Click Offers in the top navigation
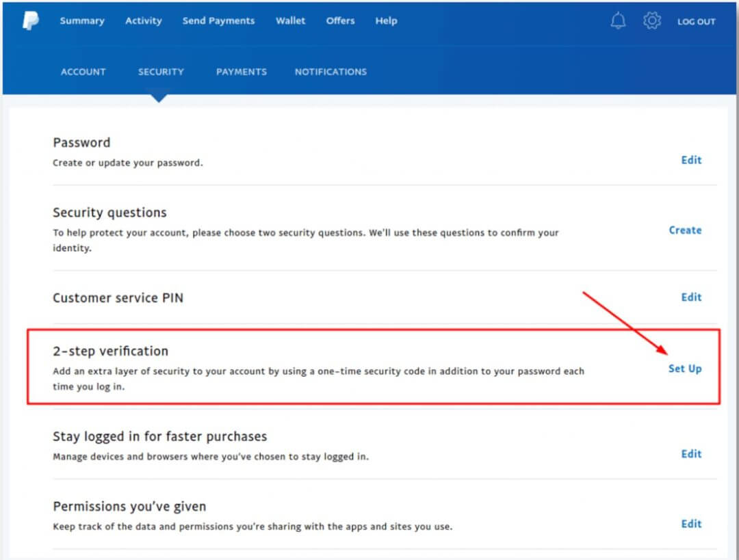Image resolution: width=739 pixels, height=560 pixels. (340, 21)
